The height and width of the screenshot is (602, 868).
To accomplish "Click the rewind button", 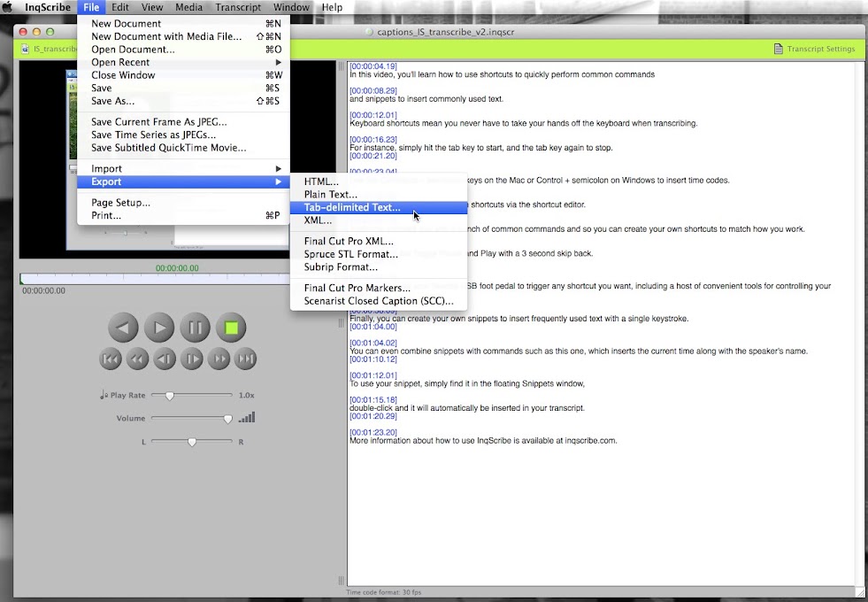I will point(137,359).
